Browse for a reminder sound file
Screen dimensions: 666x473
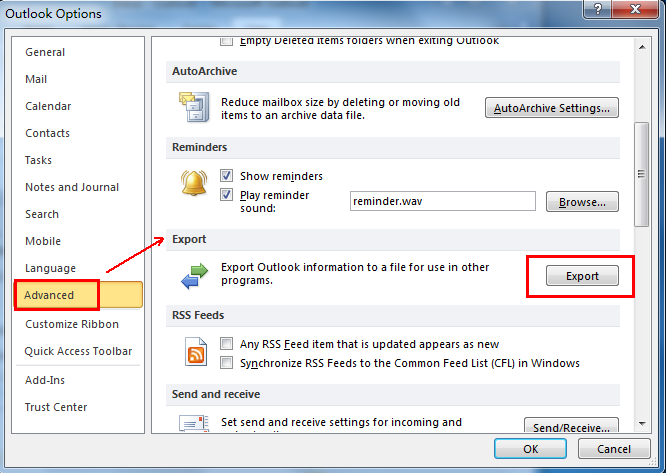click(x=582, y=202)
